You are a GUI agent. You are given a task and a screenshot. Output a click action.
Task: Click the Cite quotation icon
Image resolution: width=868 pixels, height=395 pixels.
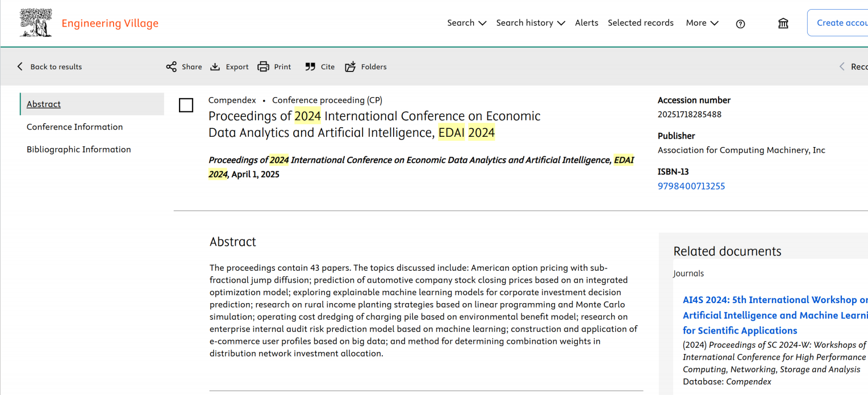310,67
